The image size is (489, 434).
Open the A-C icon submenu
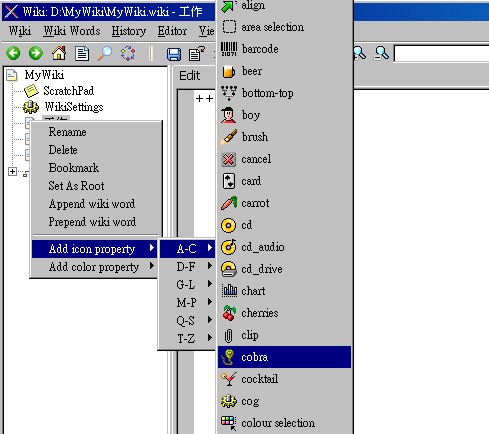tap(187, 249)
